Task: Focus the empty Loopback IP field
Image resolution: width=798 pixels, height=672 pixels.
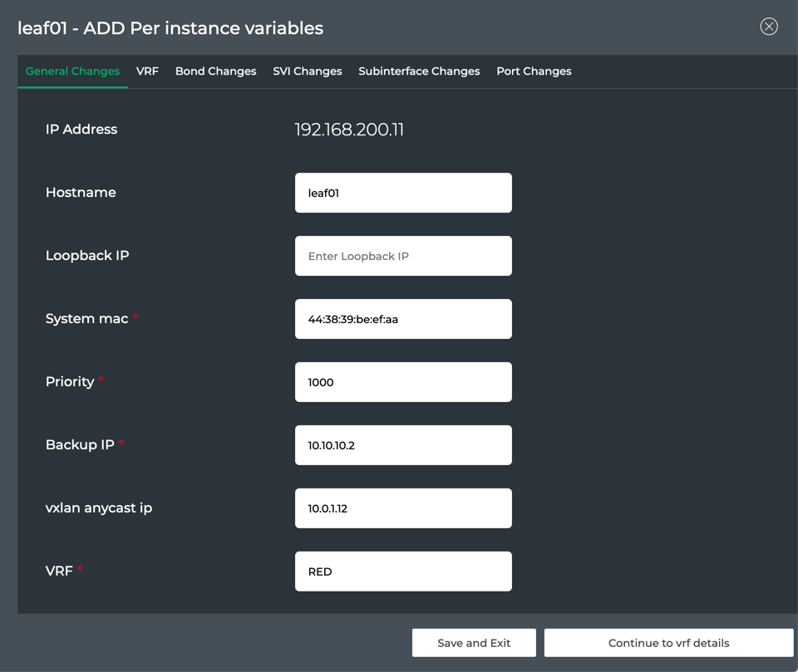Action: point(403,256)
